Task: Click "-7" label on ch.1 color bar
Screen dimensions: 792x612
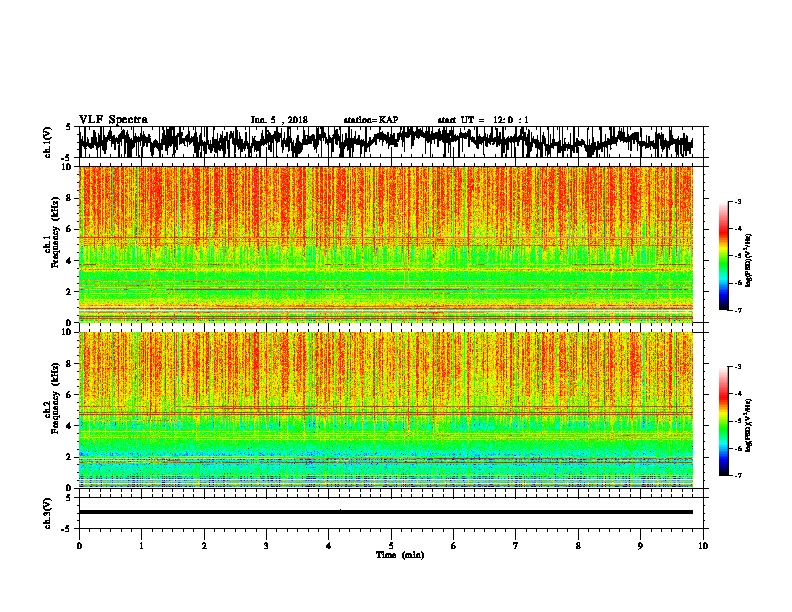Action: [738, 311]
